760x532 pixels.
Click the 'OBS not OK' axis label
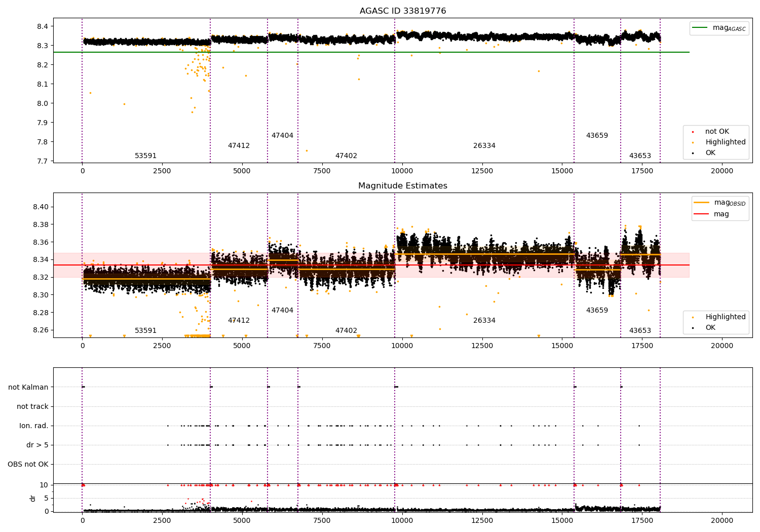point(28,465)
